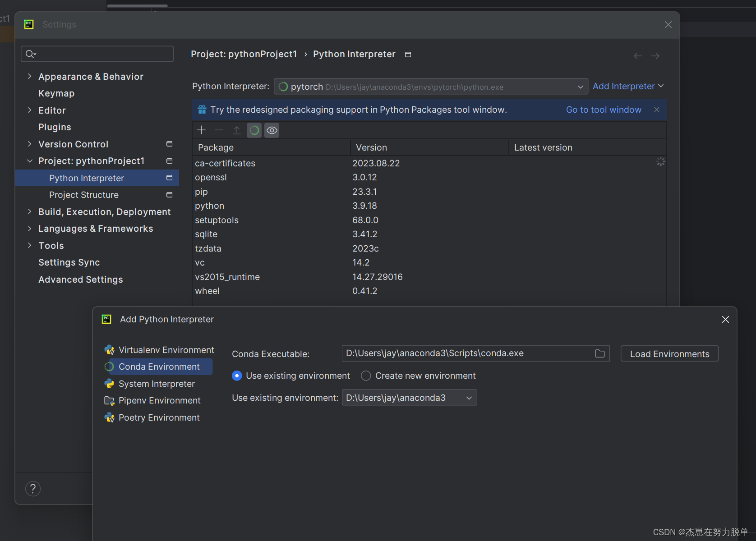The height and width of the screenshot is (541, 756).
Task: Click the Conda Executable path field
Action: click(475, 353)
